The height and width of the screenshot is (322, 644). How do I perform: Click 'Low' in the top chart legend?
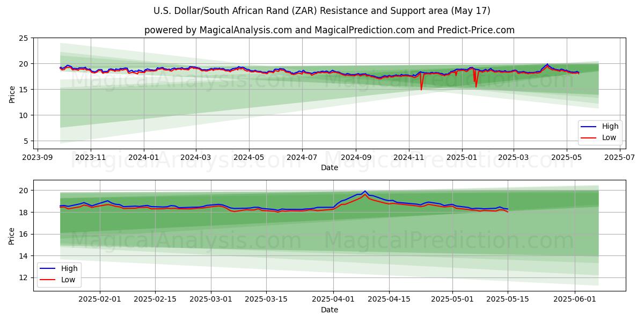[609, 138]
